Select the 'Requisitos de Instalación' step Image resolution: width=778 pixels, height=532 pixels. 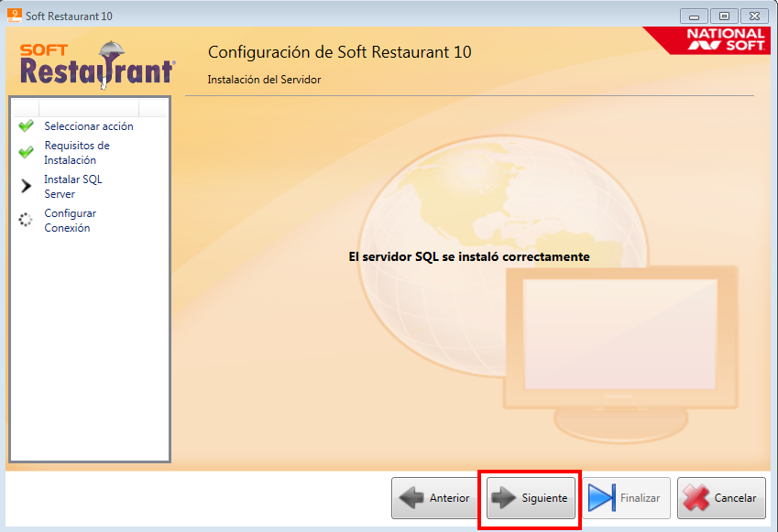pos(77,153)
